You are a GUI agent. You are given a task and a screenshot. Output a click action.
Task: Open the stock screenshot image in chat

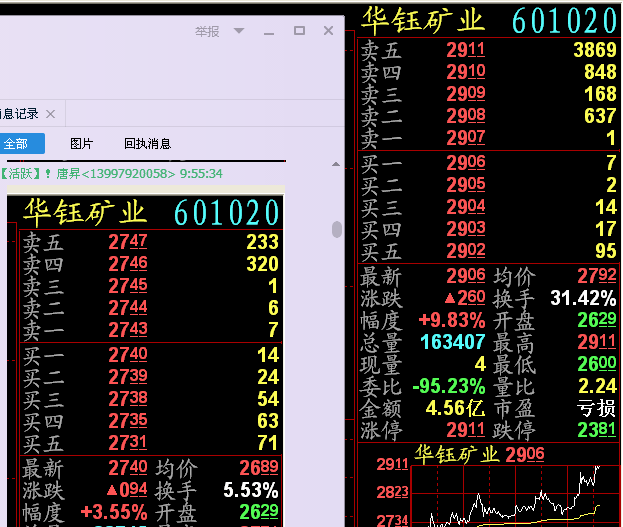coord(145,361)
